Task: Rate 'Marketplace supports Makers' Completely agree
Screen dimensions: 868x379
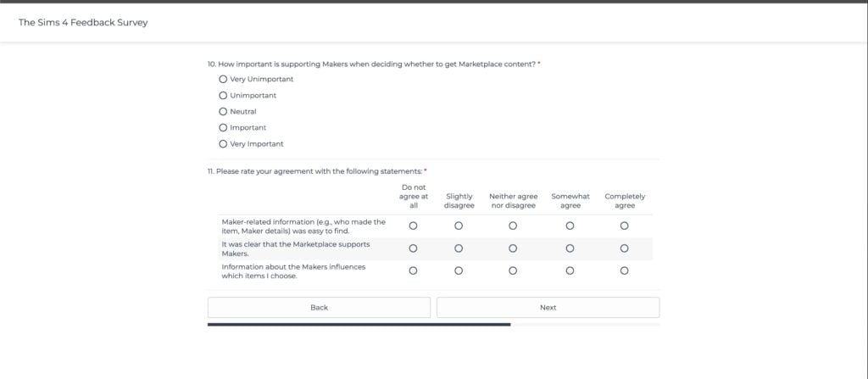Action: point(625,248)
